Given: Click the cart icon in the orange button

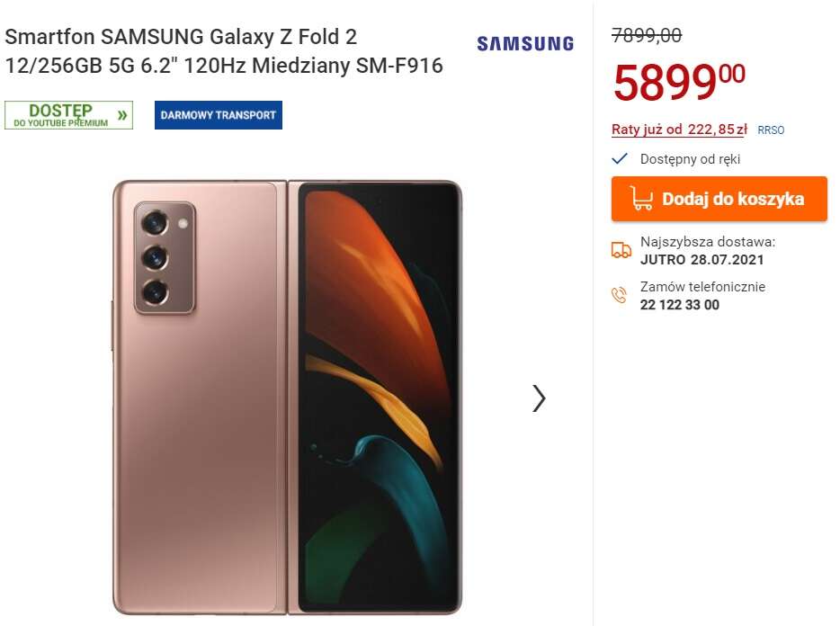Looking at the screenshot, I should [641, 199].
